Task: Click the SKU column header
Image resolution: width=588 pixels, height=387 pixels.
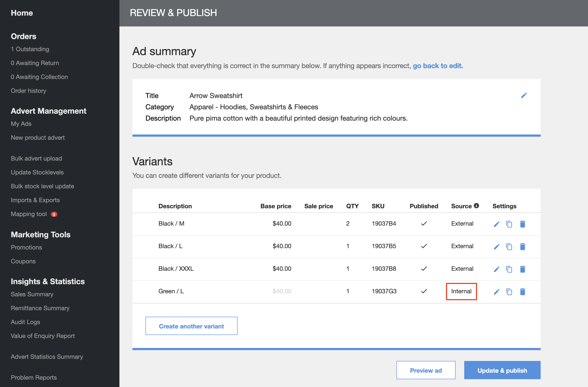Action: pos(378,206)
